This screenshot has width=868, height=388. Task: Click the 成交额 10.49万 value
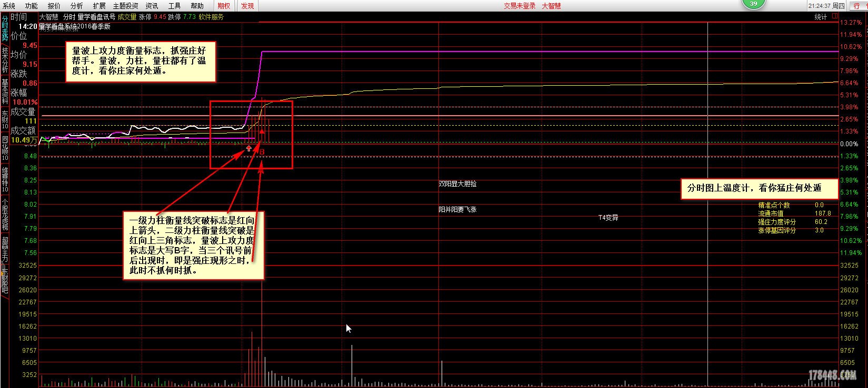point(24,140)
